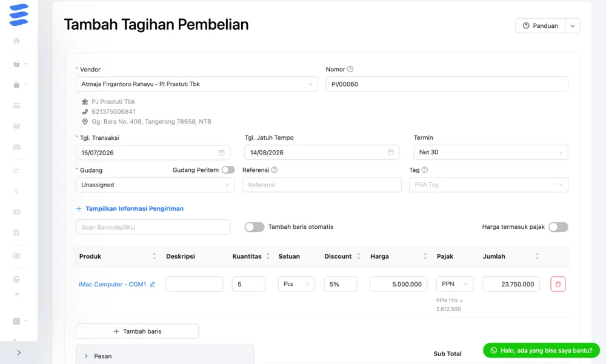
Task: Open the product box sidebar icon
Action: (x=16, y=127)
